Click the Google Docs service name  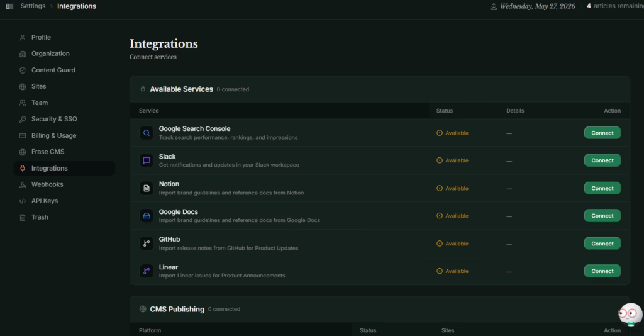point(178,212)
